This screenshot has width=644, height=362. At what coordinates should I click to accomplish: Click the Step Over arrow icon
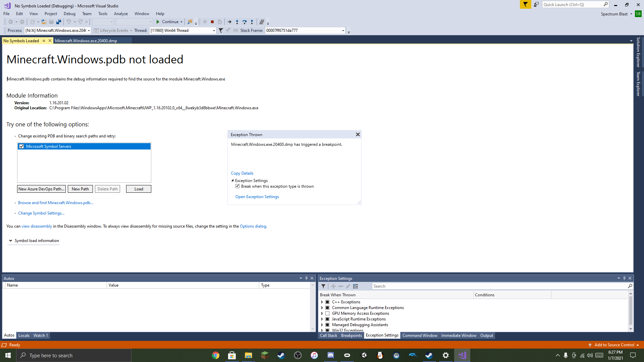245,22
